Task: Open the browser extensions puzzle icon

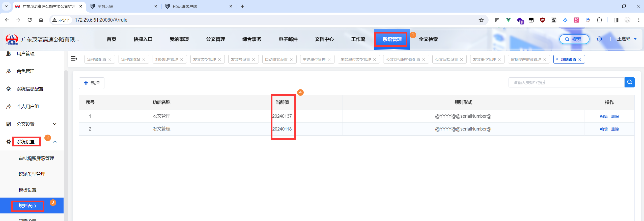Action: pos(599,20)
